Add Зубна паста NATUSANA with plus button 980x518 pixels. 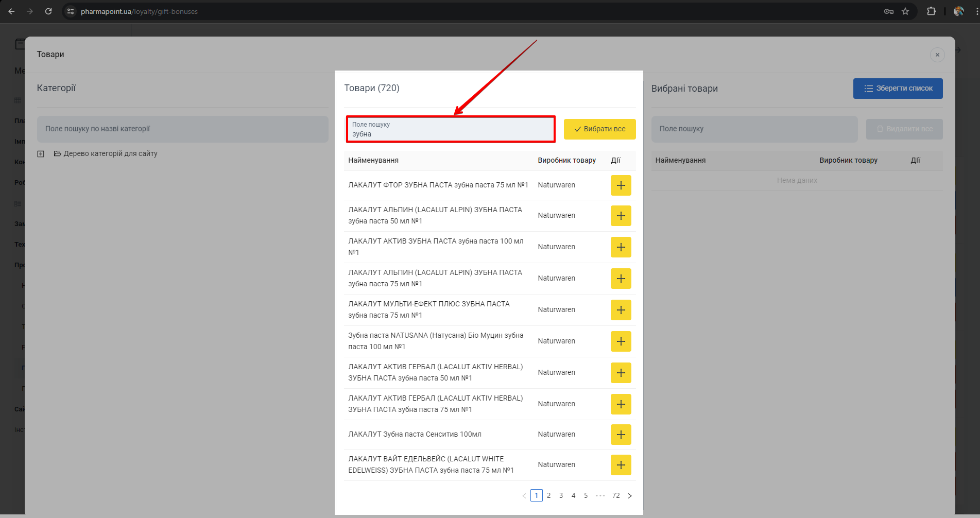[x=621, y=341]
